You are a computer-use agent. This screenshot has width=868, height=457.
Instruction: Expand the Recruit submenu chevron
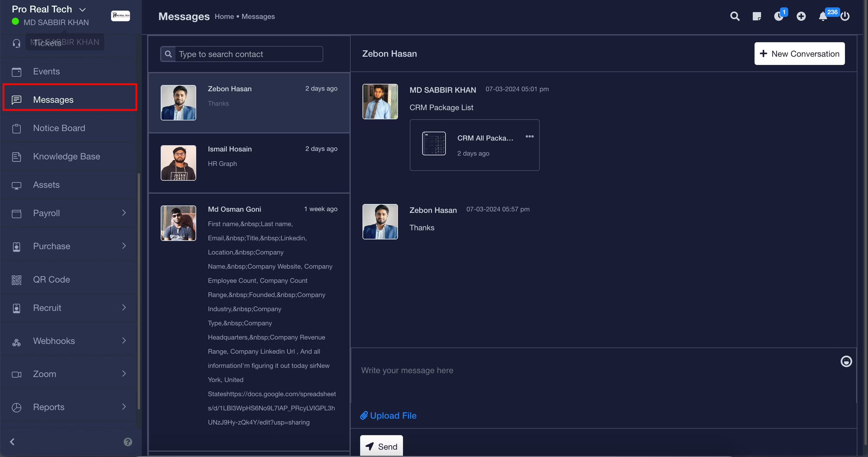124,308
